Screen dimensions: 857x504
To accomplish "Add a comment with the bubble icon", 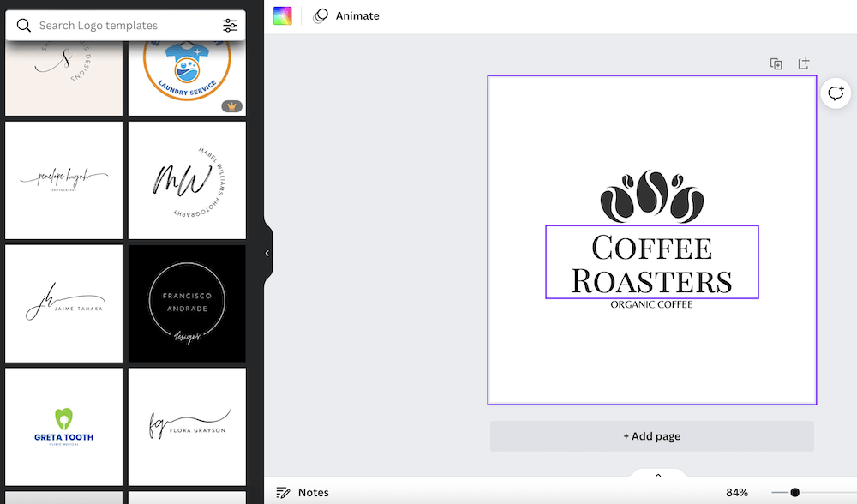I will [x=836, y=93].
